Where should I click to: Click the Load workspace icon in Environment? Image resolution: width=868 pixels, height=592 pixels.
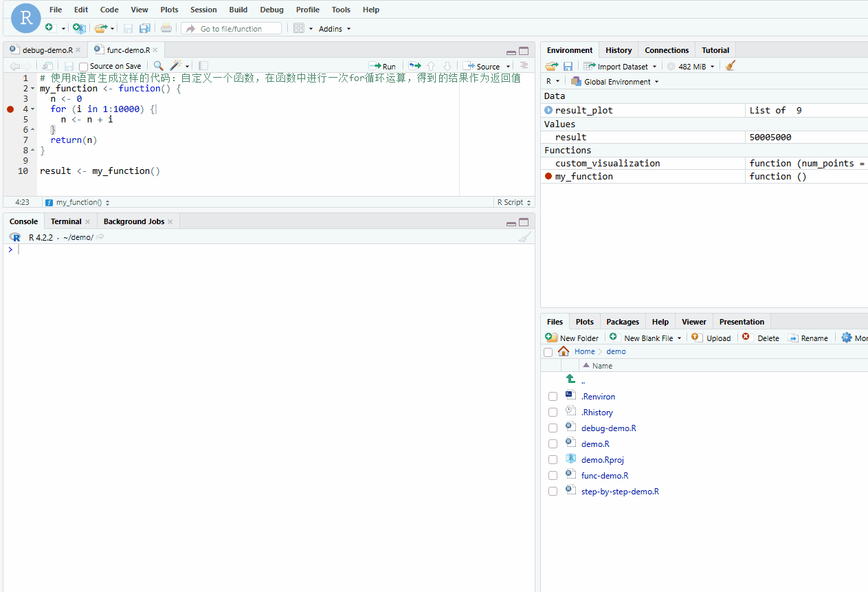point(552,66)
